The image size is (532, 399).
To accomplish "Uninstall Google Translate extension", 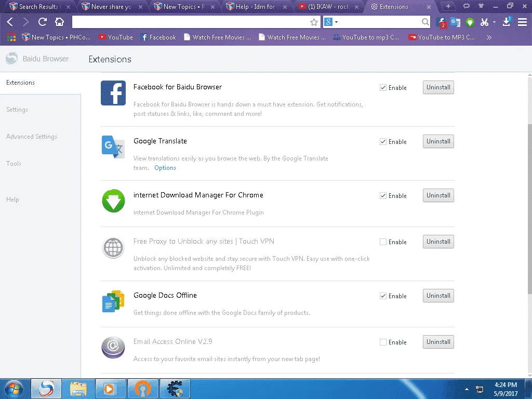I will tap(438, 141).
